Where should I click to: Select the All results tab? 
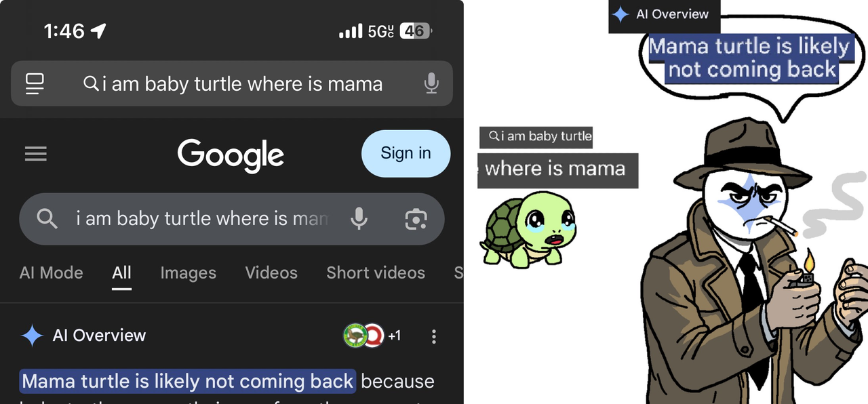point(121,272)
